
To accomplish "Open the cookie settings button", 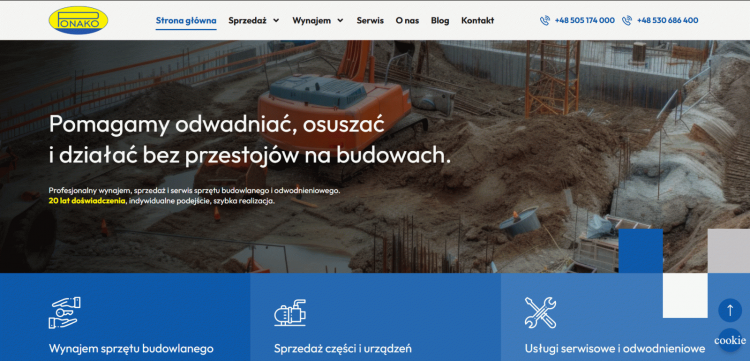I will pos(730,340).
